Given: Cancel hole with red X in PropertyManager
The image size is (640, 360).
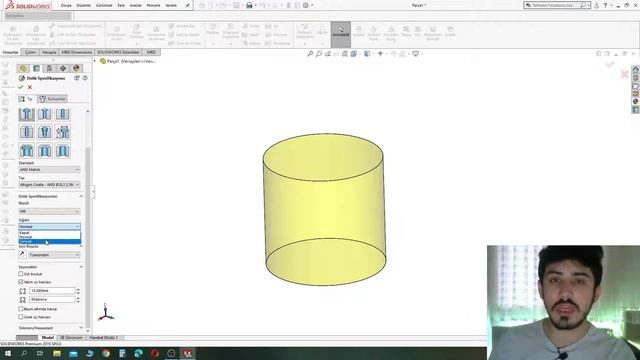Looking at the screenshot, I should pos(30,87).
